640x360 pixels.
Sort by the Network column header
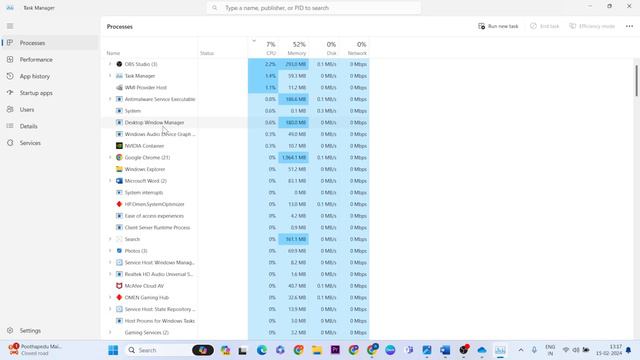(354, 48)
